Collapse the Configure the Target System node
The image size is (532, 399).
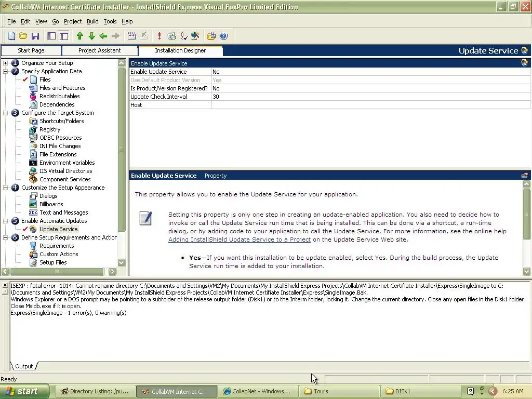[x=5, y=113]
